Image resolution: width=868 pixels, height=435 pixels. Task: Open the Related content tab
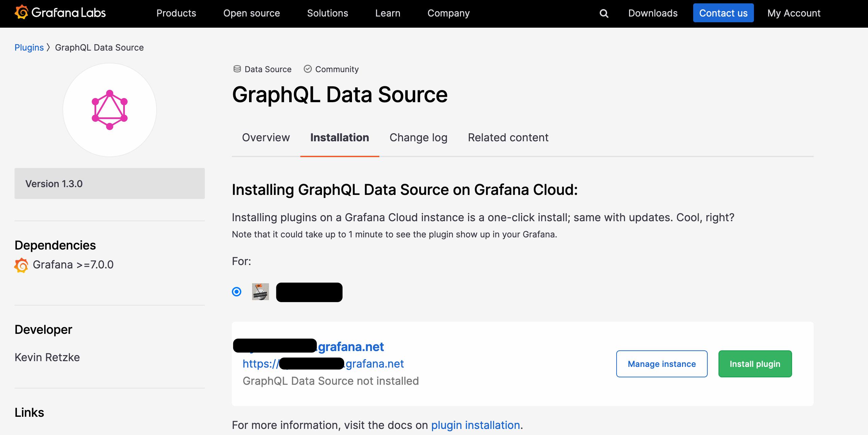(508, 138)
